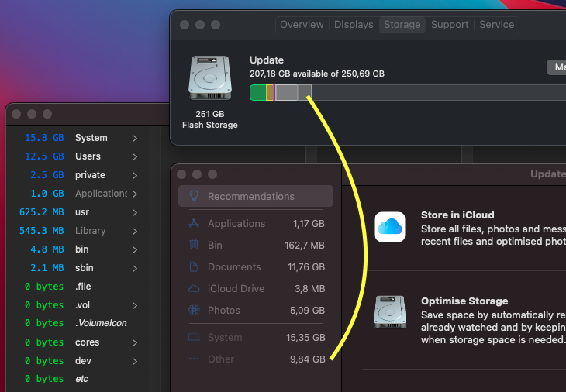Click the Recommendations lightbulb icon
This screenshot has width=566, height=392.
coord(194,196)
